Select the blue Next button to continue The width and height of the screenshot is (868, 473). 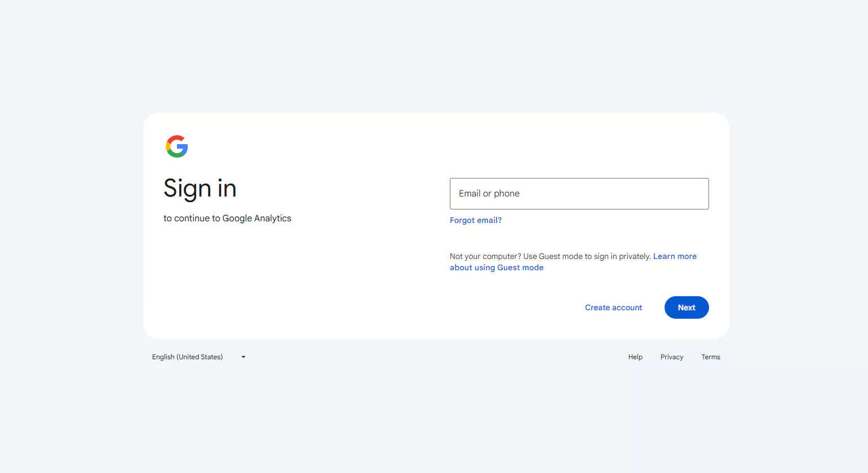687,307
